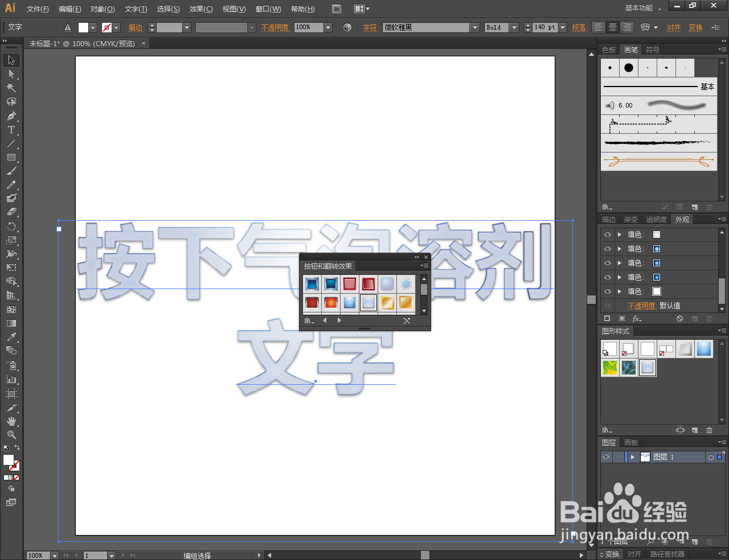
Task: Open the stroke weight dropdown
Action: pyautogui.click(x=187, y=27)
